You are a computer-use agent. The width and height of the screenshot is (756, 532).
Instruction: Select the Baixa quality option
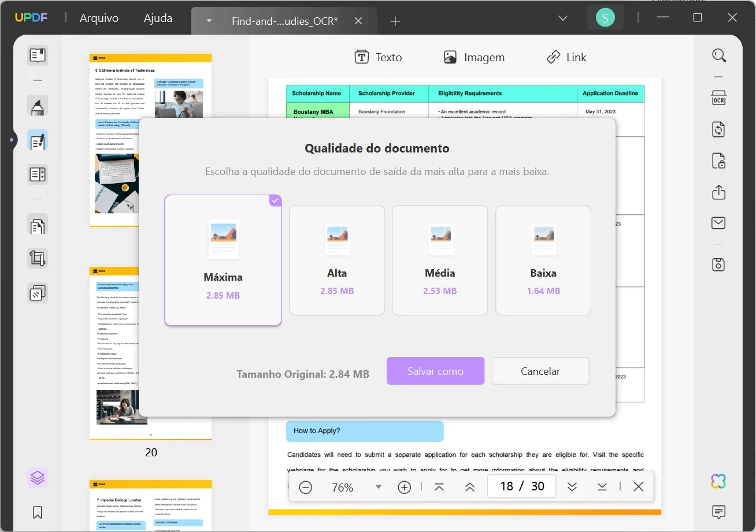(543, 260)
